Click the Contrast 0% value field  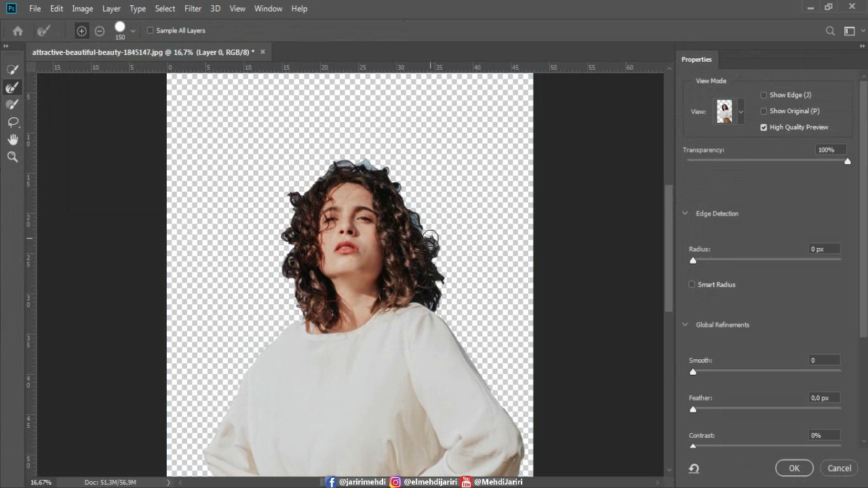(824, 436)
